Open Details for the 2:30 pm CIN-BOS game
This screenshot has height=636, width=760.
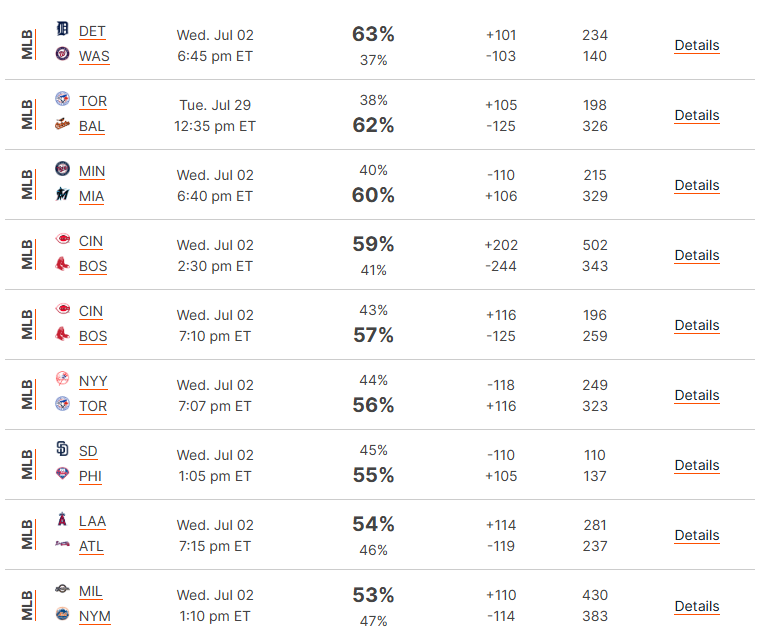697,255
